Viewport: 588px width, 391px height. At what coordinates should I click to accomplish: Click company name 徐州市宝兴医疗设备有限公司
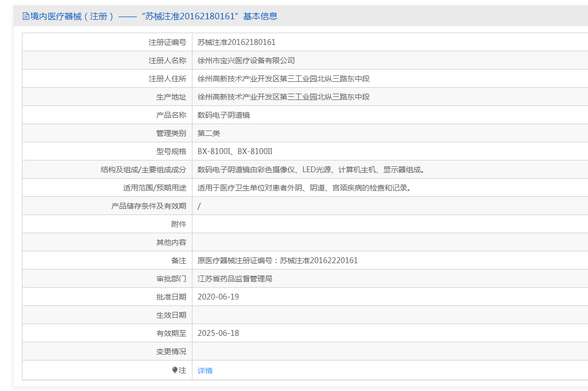(246, 60)
